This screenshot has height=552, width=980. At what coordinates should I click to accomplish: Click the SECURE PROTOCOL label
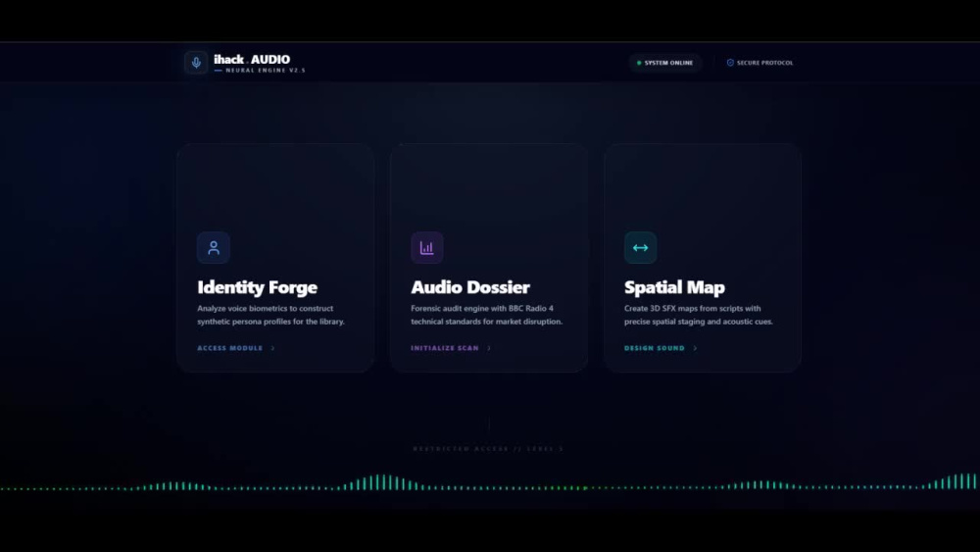coord(765,63)
